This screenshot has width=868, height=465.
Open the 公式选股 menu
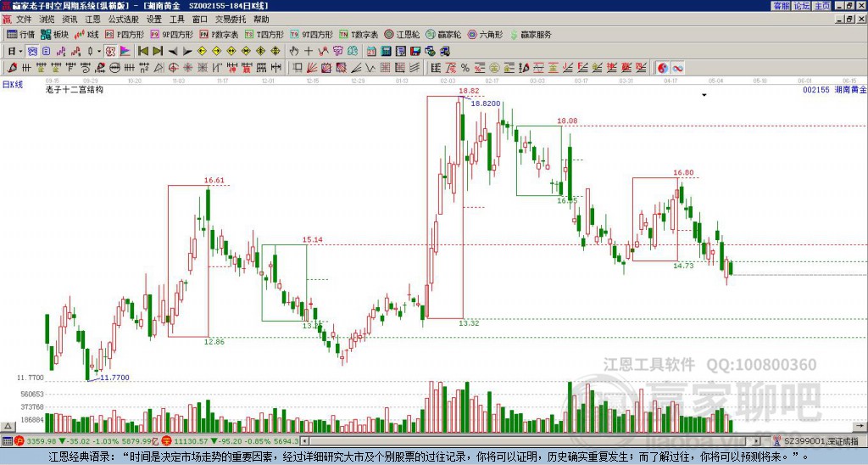coord(124,20)
